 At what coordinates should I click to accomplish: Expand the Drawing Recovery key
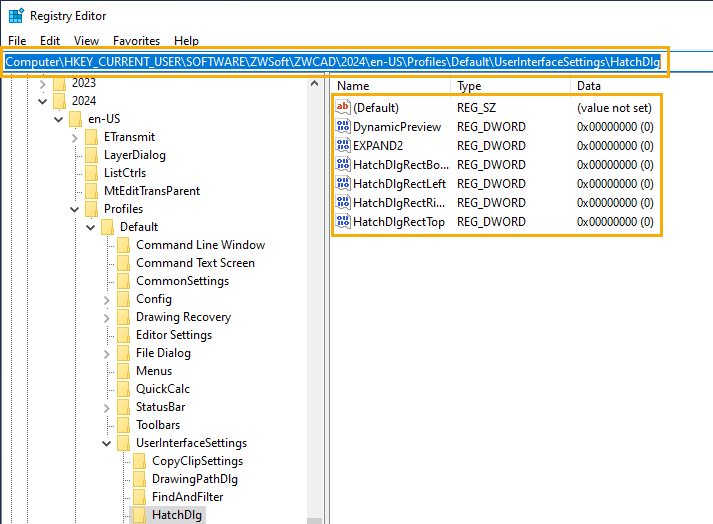click(x=106, y=317)
